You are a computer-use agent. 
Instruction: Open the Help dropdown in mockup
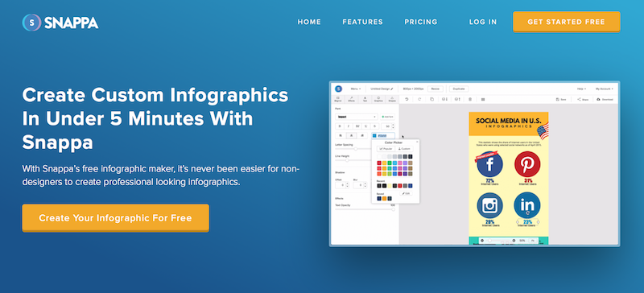(581, 89)
